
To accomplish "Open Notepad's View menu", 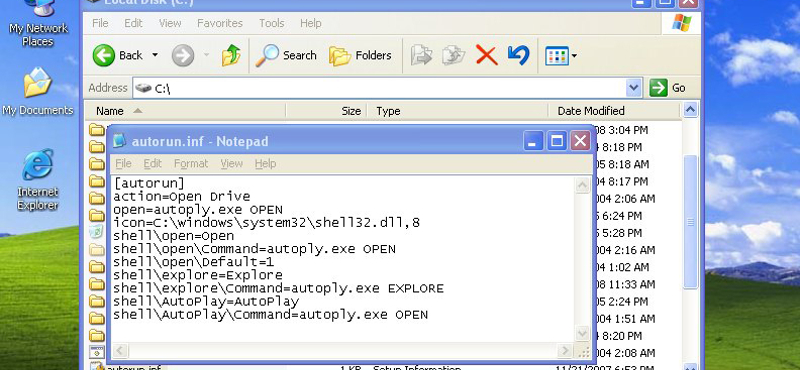I will [x=231, y=163].
